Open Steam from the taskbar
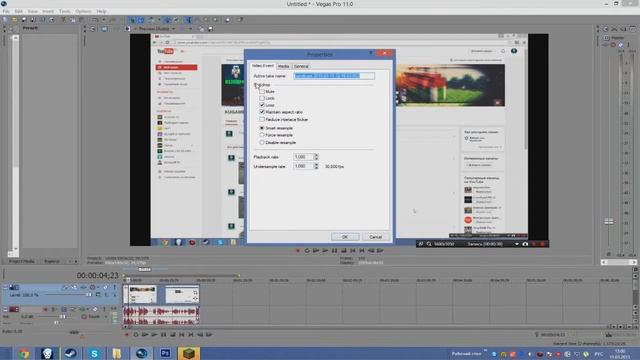The image size is (640, 360). (70, 353)
